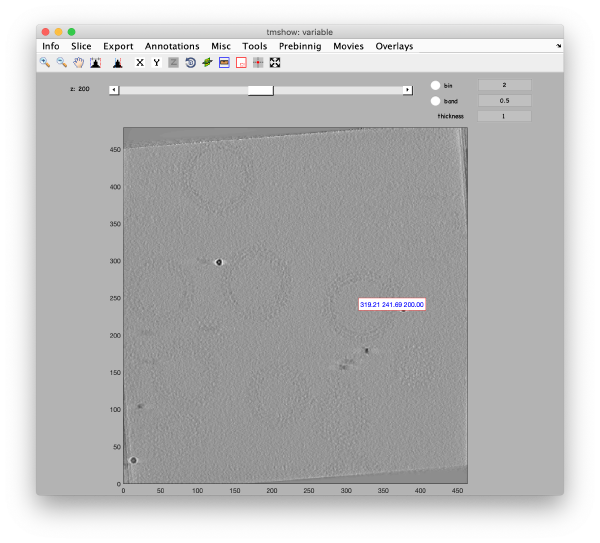
Task: Toggle the band radio button
Action: 435,101
